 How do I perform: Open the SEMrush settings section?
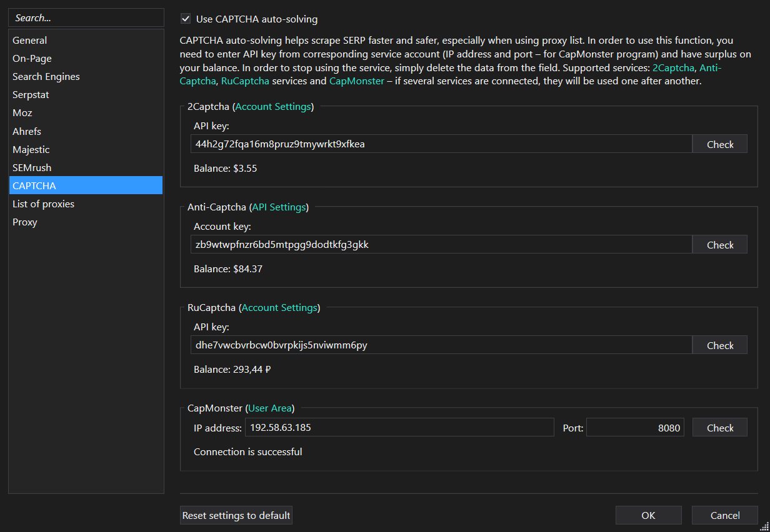point(31,167)
